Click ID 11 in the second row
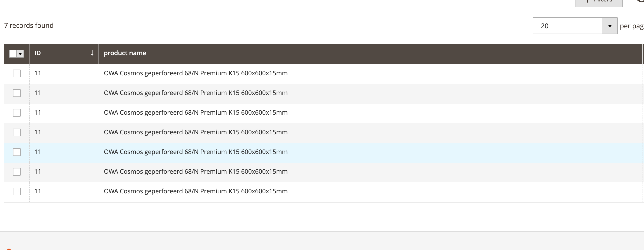 tap(38, 93)
